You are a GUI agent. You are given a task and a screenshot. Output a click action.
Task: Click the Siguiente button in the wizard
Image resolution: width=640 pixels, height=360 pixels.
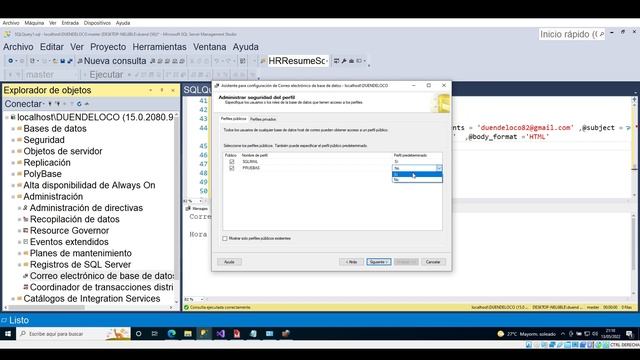point(378,262)
